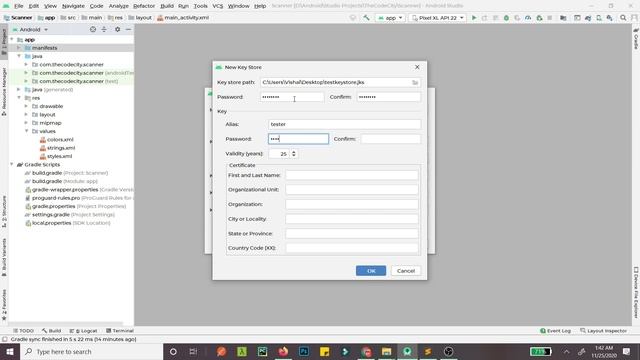Open notification center in system tray
Screen dimensions: 640x360
pos(627,351)
